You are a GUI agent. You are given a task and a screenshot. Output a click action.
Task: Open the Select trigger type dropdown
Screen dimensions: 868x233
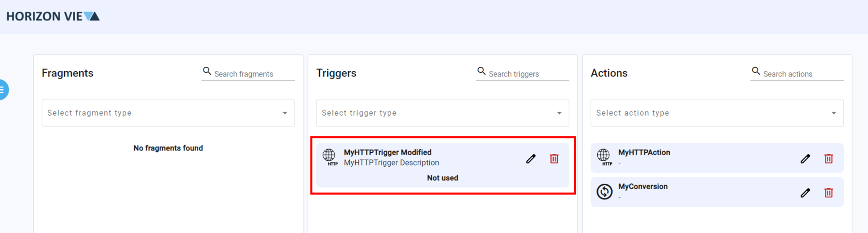coord(442,113)
